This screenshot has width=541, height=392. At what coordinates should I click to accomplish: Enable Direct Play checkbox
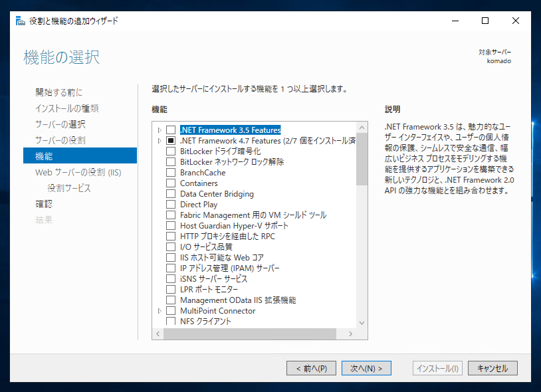171,205
